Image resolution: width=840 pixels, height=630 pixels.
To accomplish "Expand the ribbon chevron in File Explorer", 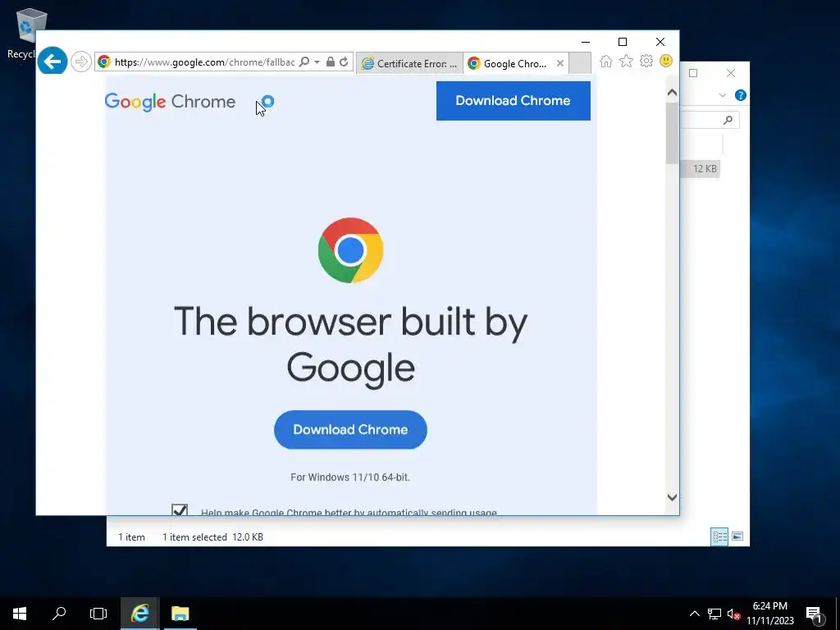I will tap(722, 95).
